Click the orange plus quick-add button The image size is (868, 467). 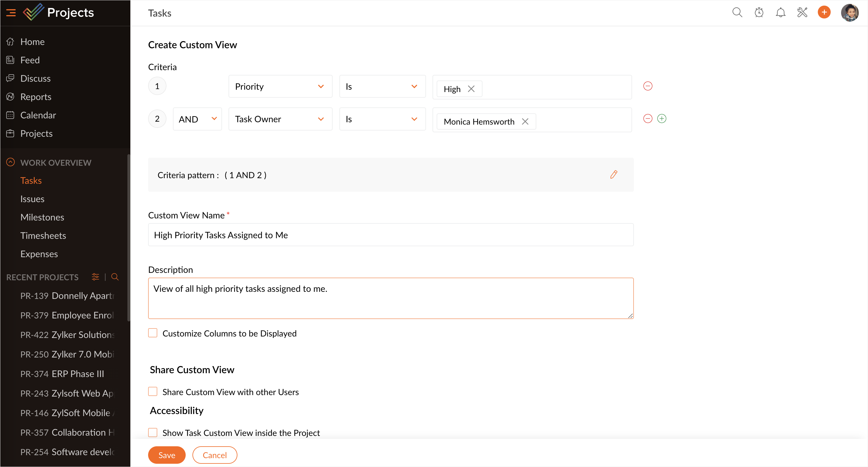(x=824, y=12)
